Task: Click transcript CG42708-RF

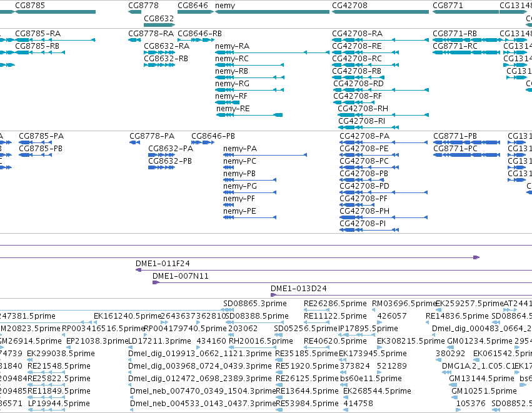Action: pyautogui.click(x=354, y=102)
